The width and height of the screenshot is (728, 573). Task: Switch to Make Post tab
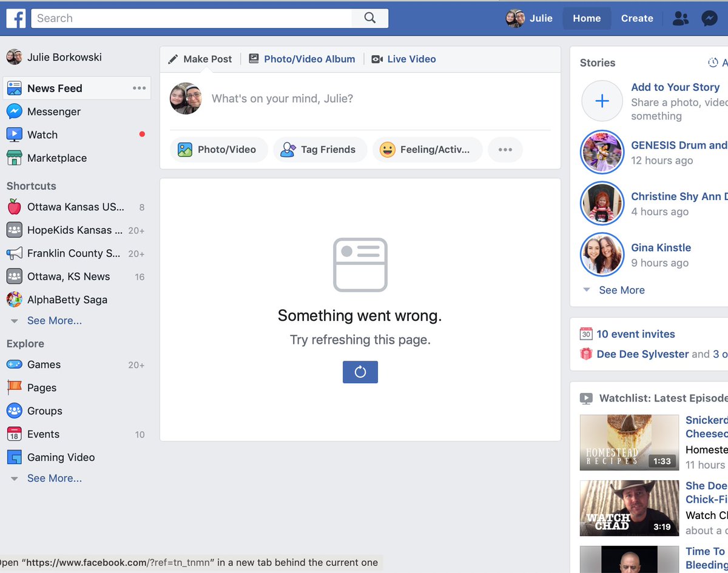click(x=200, y=59)
